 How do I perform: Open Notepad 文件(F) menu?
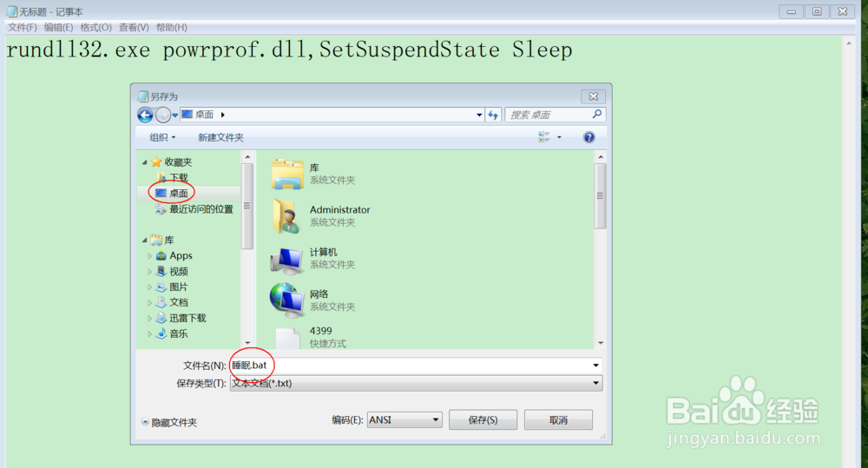click(x=23, y=27)
